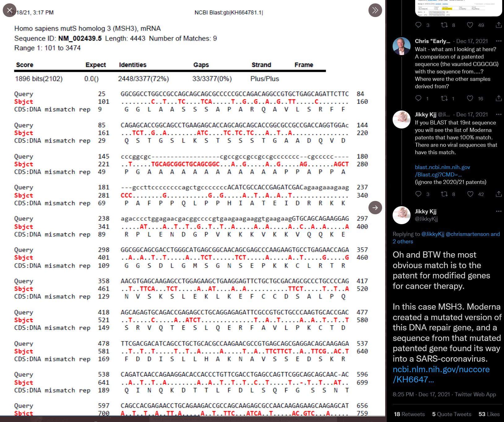Share Jikky Kjj's tweet with 42 likes
Viewport: 504px width, 422px height.
pyautogui.click(x=499, y=194)
